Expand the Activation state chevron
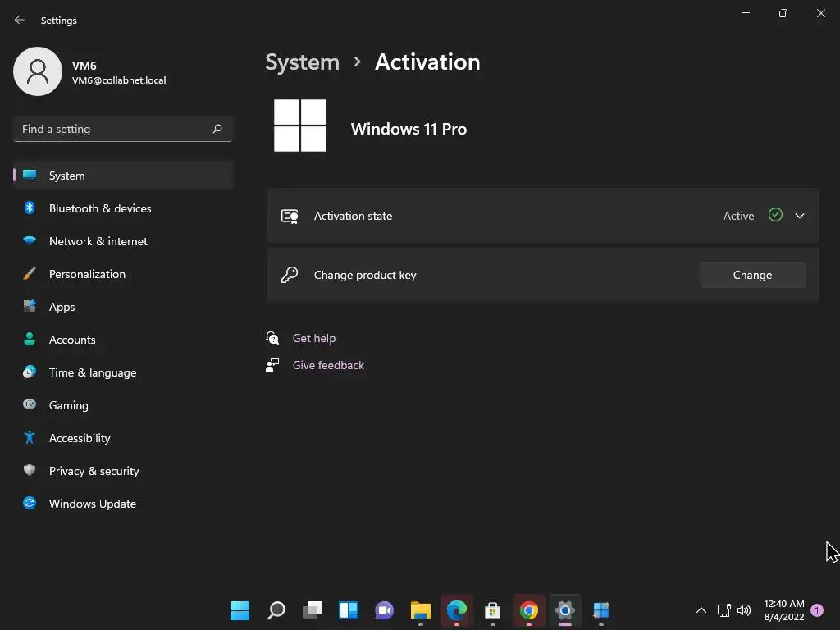This screenshot has width=840, height=630. [800, 216]
